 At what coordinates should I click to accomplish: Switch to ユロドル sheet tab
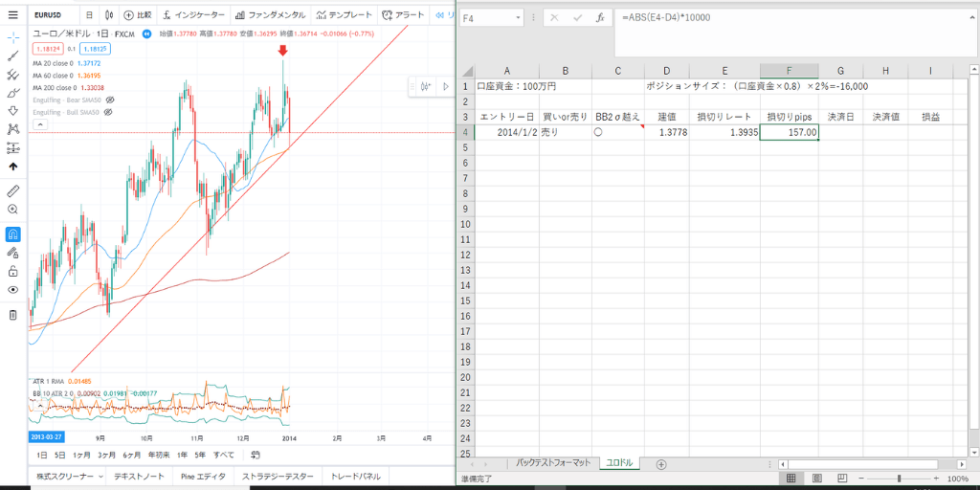[621, 463]
